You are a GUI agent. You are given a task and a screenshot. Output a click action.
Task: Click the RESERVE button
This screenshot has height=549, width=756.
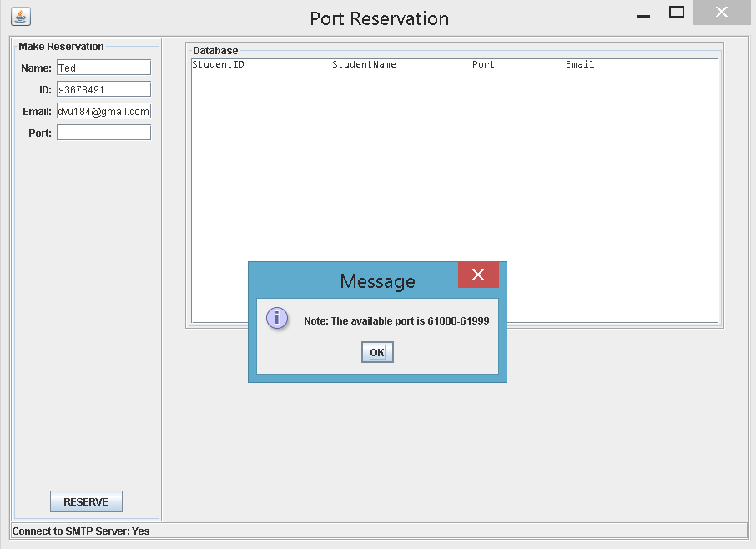[x=86, y=501]
